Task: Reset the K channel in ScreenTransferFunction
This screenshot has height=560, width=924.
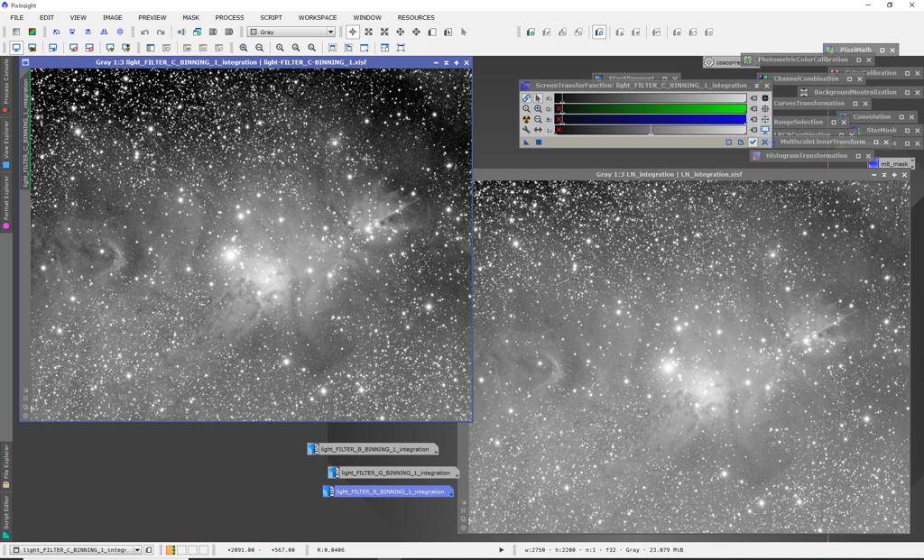Action: (x=753, y=98)
